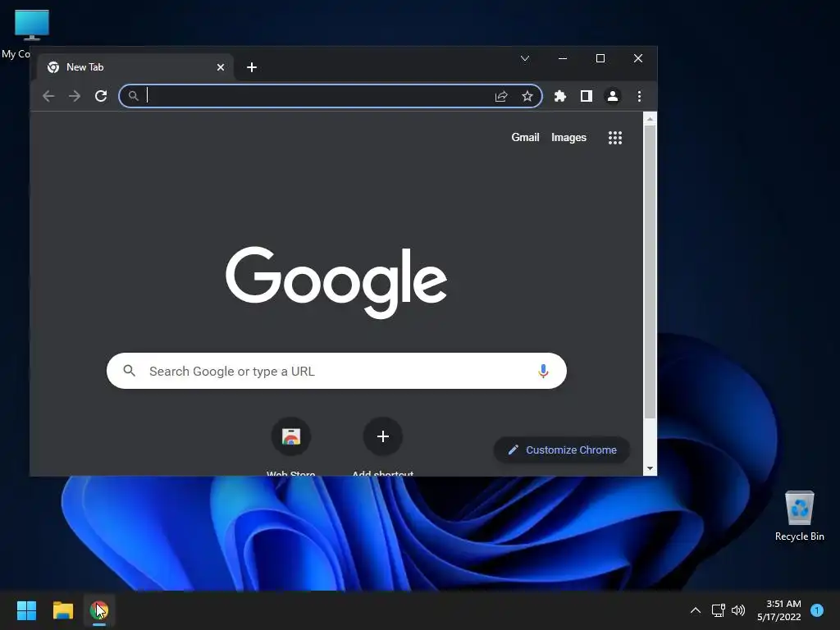Bookmark this tab with the star icon
The height and width of the screenshot is (630, 840).
point(527,96)
